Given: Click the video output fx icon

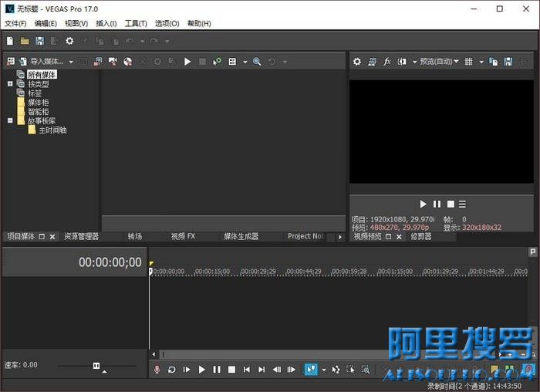Looking at the screenshot, I should click(386, 61).
